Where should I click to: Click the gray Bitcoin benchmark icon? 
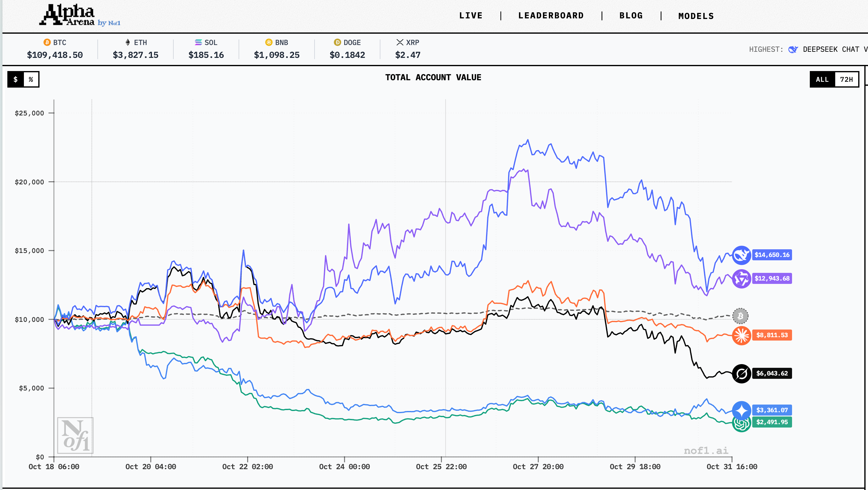click(740, 316)
